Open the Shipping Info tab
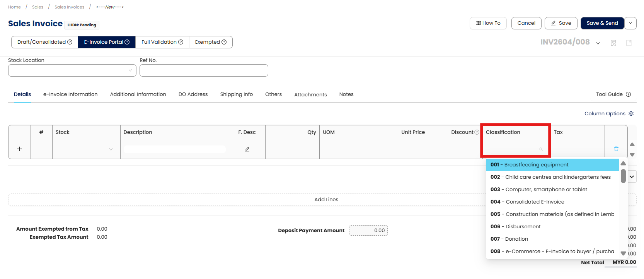The height and width of the screenshot is (279, 644). click(x=236, y=94)
